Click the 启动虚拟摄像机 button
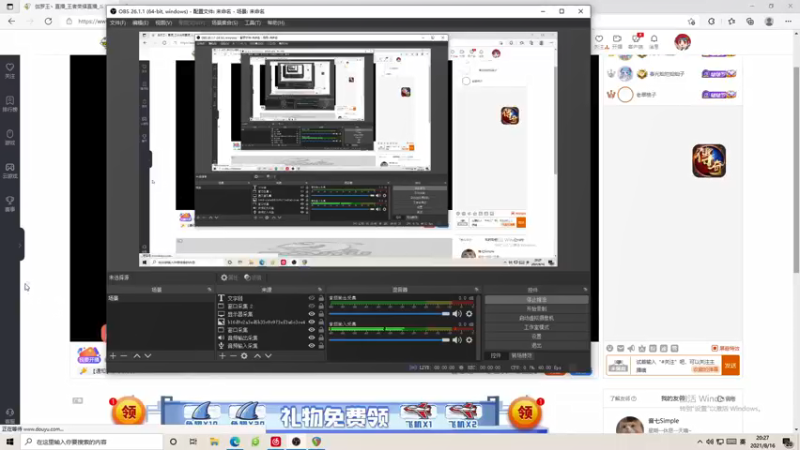 536,318
